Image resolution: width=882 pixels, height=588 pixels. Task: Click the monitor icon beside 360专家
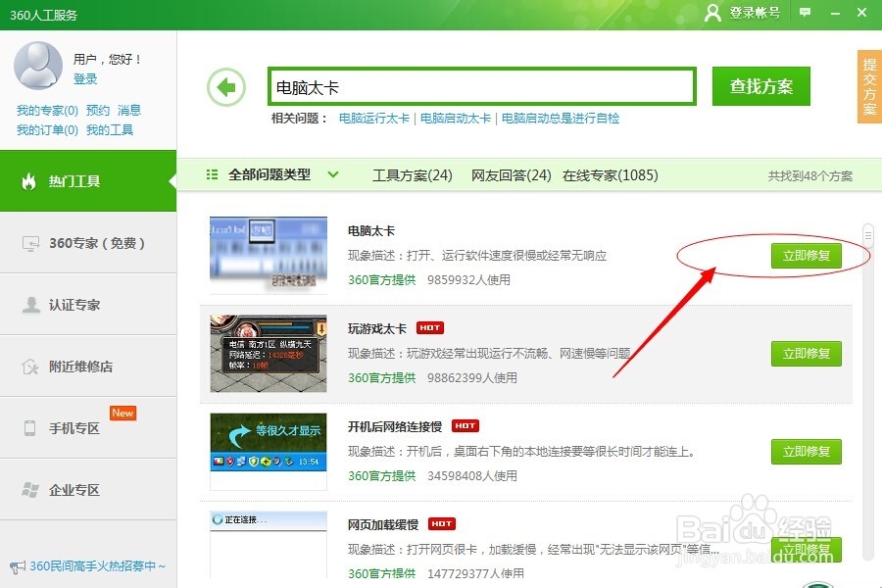pyautogui.click(x=30, y=244)
